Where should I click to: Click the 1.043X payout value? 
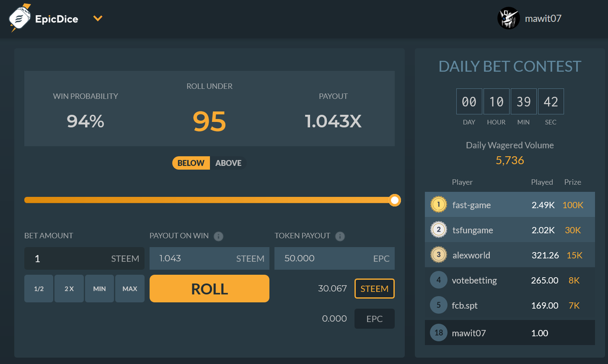pyautogui.click(x=333, y=121)
